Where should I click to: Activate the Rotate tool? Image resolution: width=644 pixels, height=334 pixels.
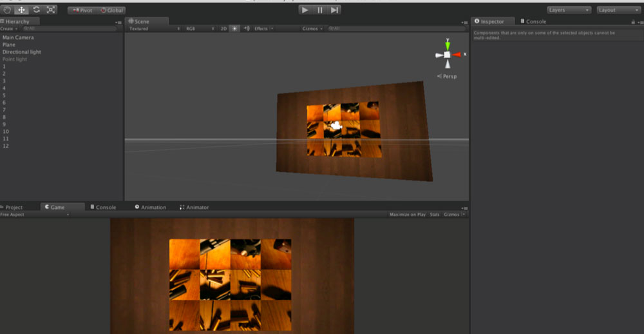coord(36,10)
